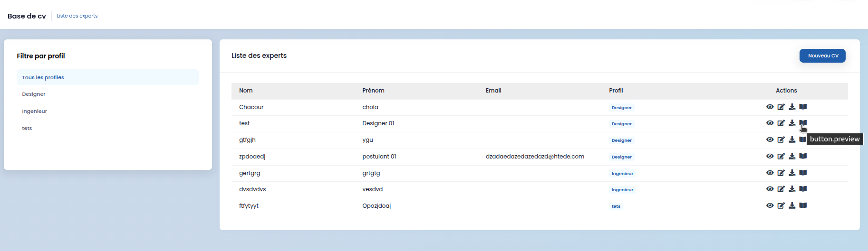Filter experts by Ingenieur profile
This screenshot has width=868, height=251.
point(35,111)
